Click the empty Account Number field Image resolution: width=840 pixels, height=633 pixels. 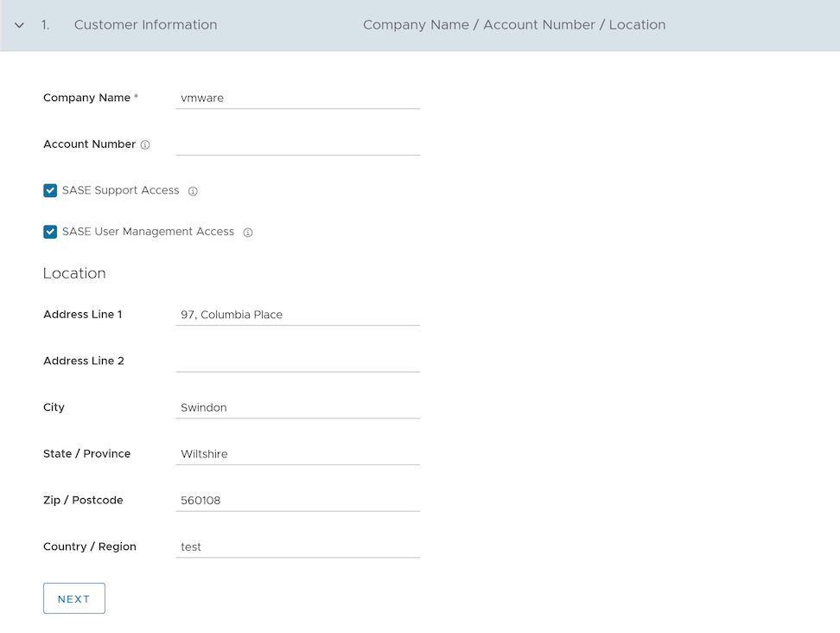[x=297, y=144]
